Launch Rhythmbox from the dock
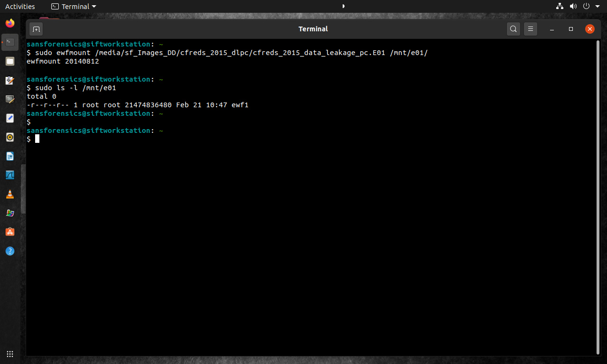Screen dimensions: 607x364 click(10, 137)
